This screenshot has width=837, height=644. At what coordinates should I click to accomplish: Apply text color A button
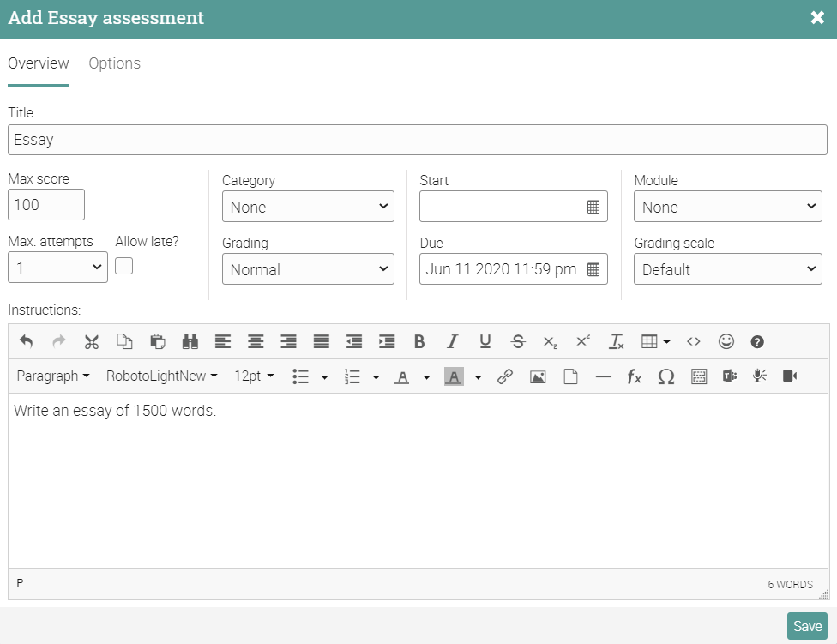pyautogui.click(x=402, y=376)
